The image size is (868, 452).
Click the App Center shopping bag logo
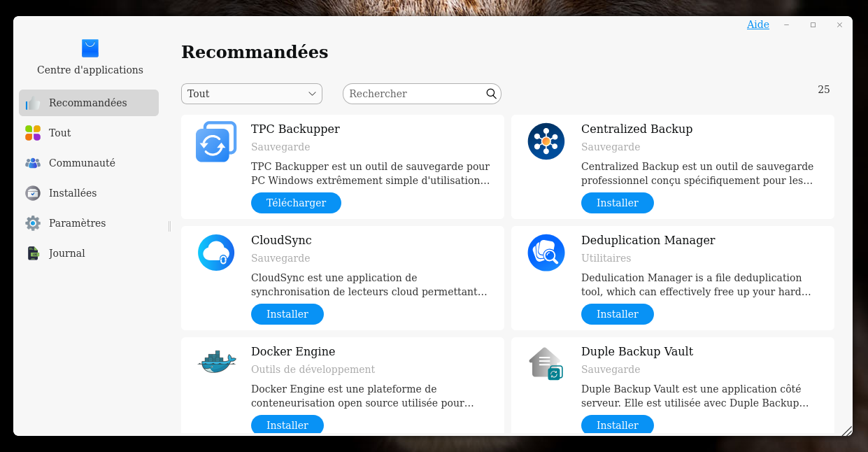[x=90, y=48]
